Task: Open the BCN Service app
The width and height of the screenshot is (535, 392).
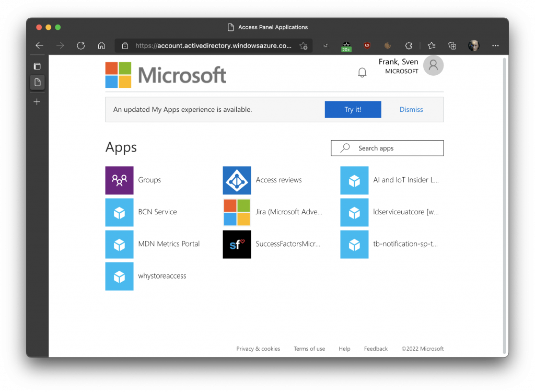Action: (x=120, y=212)
